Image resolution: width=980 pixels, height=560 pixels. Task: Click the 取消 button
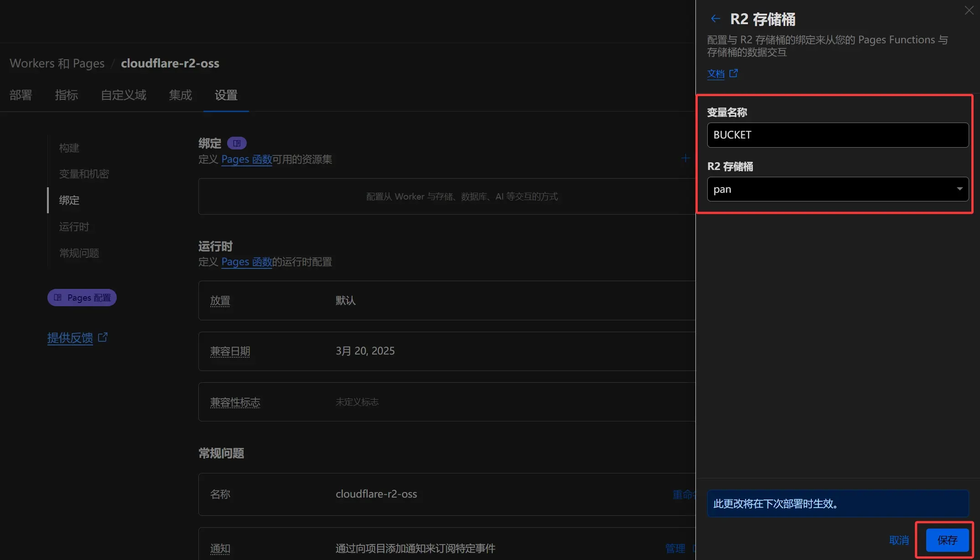[x=898, y=540]
